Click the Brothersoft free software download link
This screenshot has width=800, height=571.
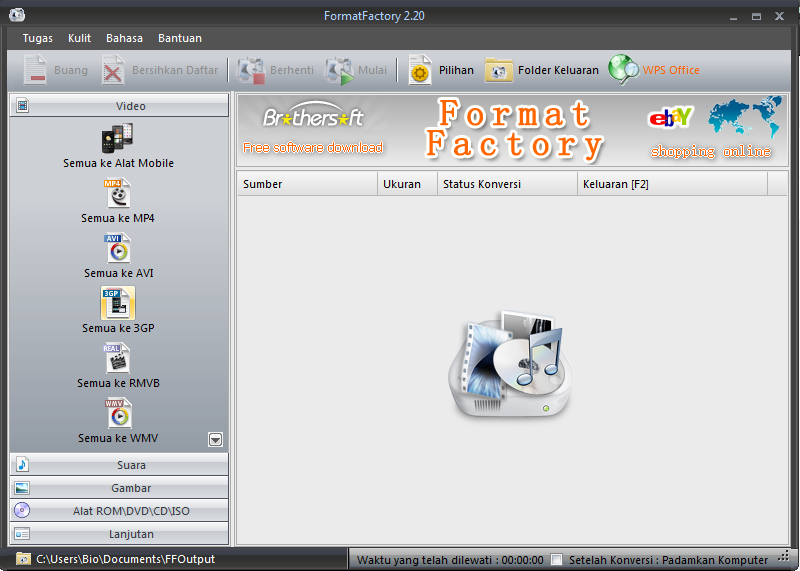point(313,147)
